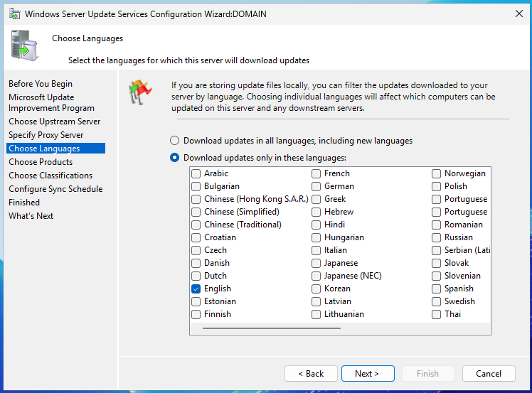Tick the Latvian checkbox
Screen dimensions: 532x393
[x=316, y=301]
